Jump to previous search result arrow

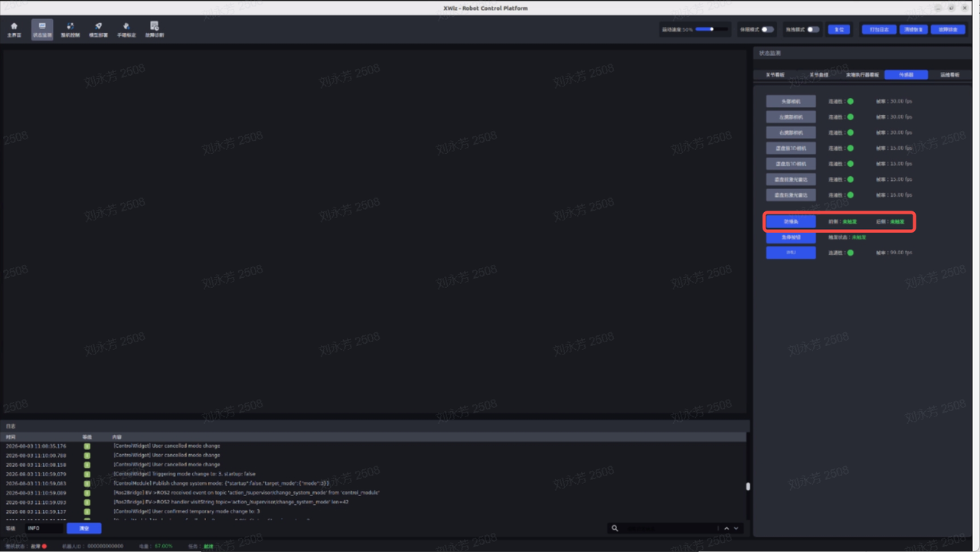click(x=727, y=528)
